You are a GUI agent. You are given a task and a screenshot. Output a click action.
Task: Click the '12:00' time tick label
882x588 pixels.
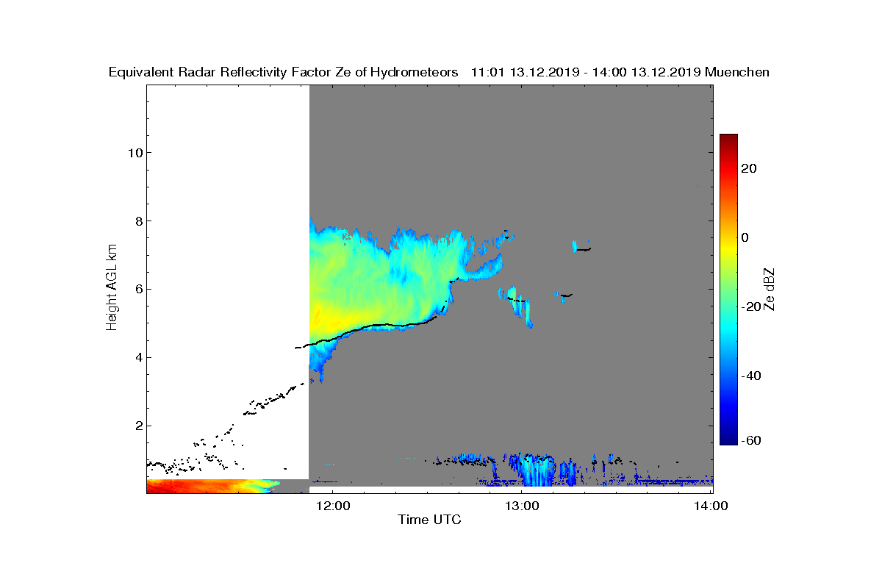pos(332,506)
